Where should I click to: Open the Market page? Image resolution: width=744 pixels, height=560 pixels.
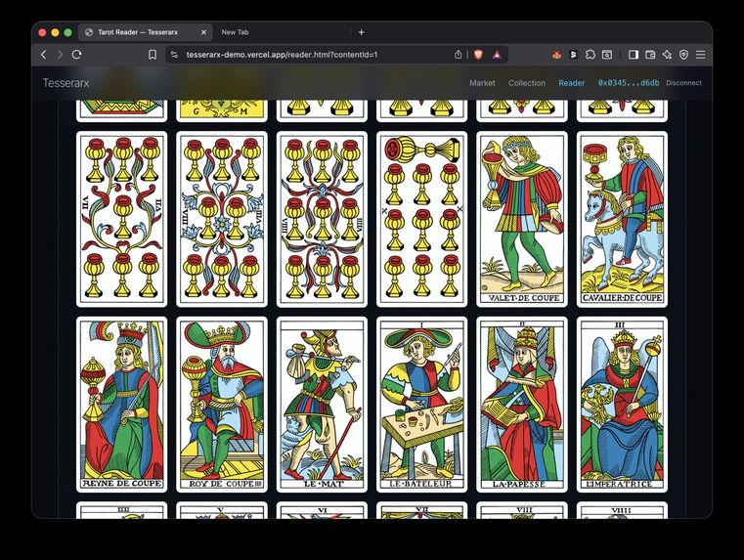click(482, 82)
